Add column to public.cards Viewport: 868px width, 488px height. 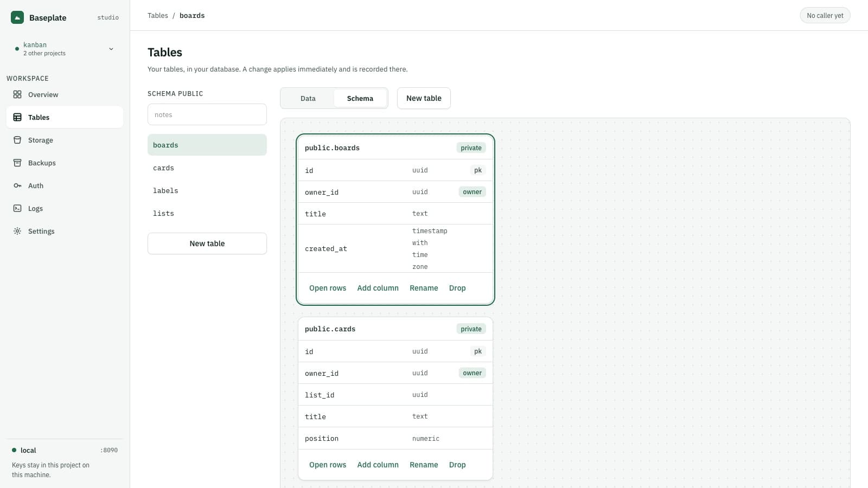tap(378, 465)
